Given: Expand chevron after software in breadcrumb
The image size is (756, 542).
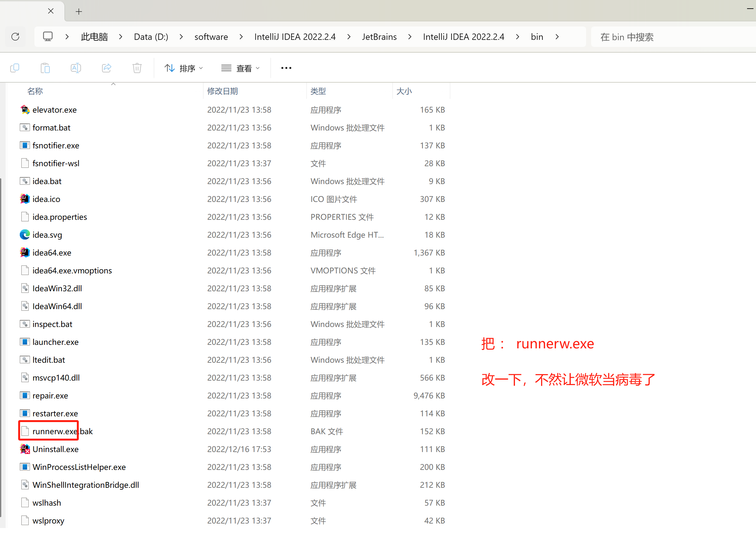Looking at the screenshot, I should (241, 37).
